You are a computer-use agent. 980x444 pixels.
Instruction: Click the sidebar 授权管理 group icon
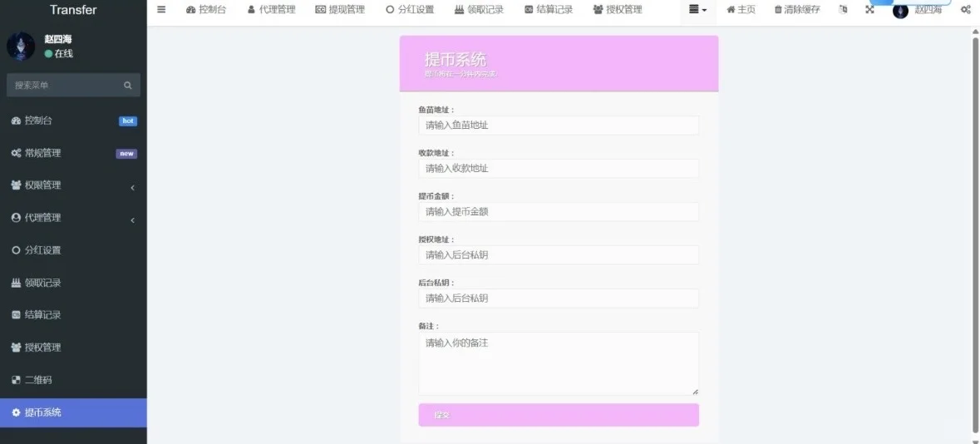click(17, 347)
